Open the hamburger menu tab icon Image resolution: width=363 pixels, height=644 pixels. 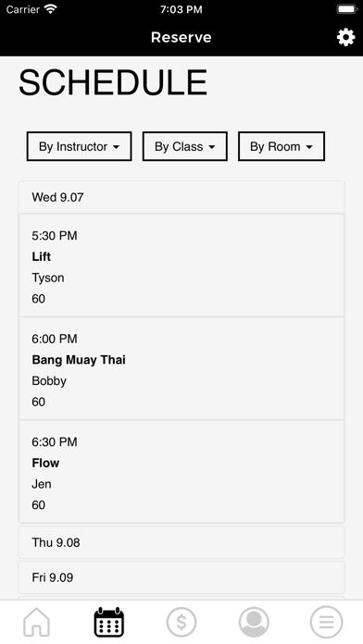click(326, 622)
